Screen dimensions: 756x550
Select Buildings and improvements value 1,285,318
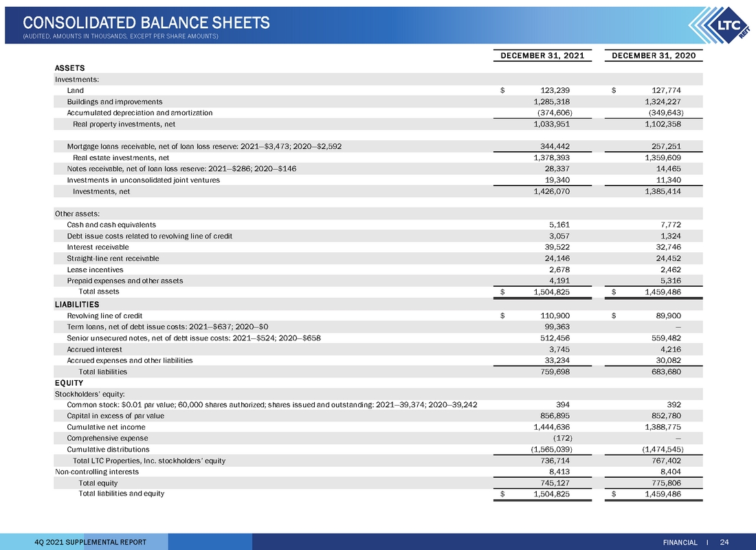coord(552,102)
